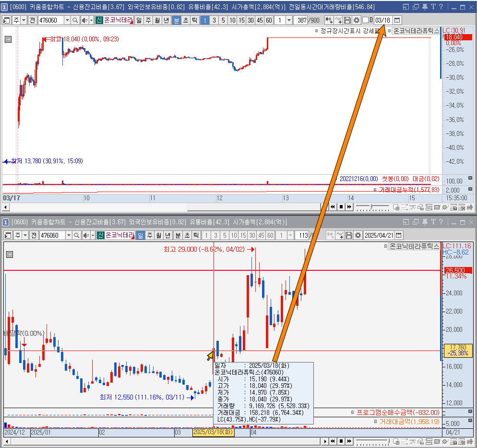Switch bottom chart to 월 monthly period
The height and width of the screenshot is (448, 477).
point(159,235)
